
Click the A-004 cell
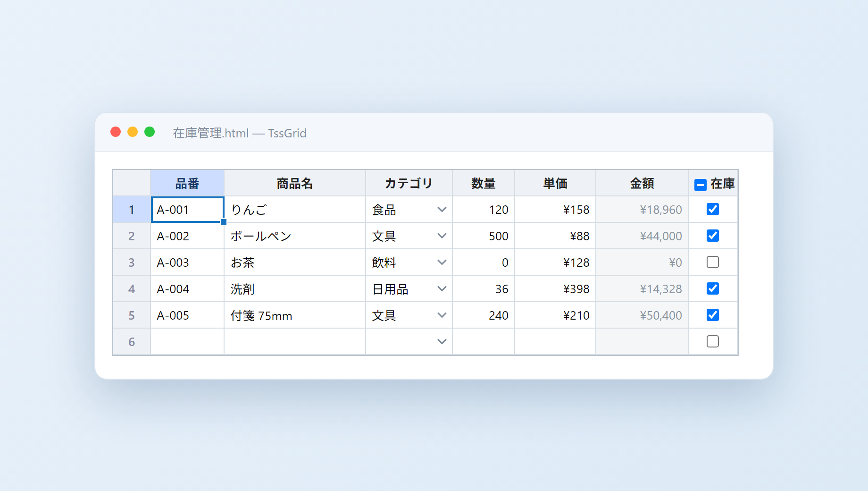click(x=187, y=289)
